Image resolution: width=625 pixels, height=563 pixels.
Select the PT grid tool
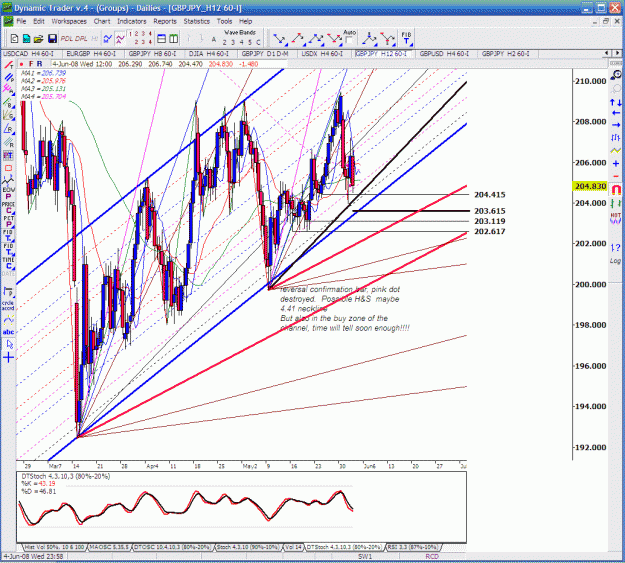tap(8, 155)
